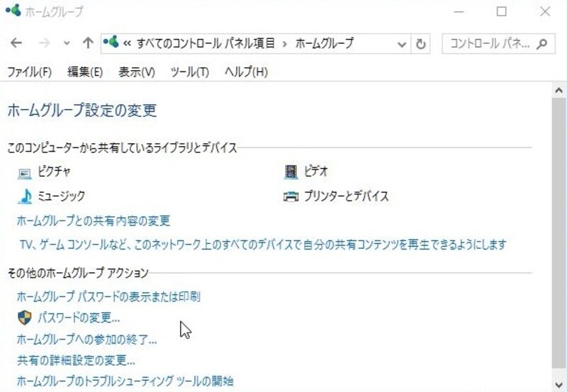Image resolution: width=567 pixels, height=392 pixels.
Task: Click the ピクチャ library icon
Action: tap(25, 173)
